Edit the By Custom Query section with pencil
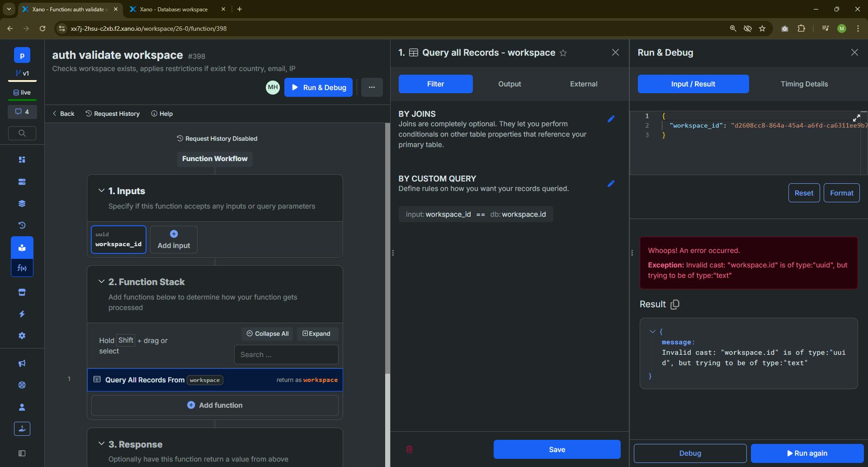Viewport: 868px width, 467px height. (x=611, y=184)
